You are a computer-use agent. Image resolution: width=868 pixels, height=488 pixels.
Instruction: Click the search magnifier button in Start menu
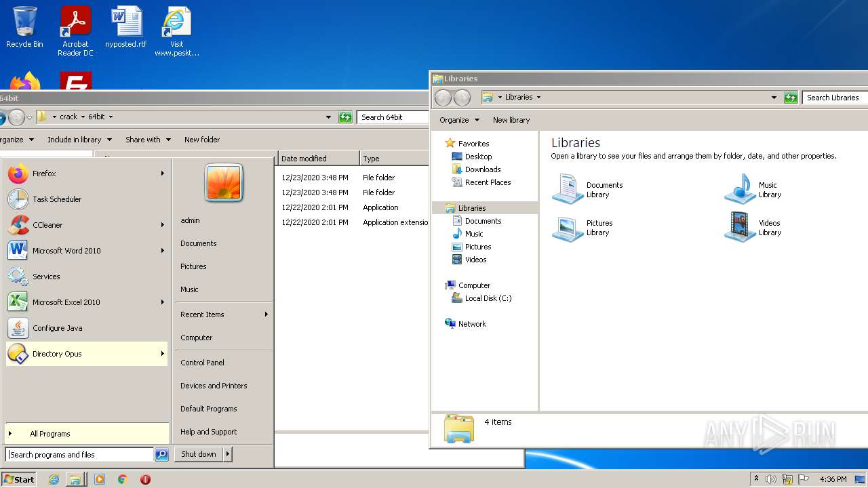coord(161,455)
